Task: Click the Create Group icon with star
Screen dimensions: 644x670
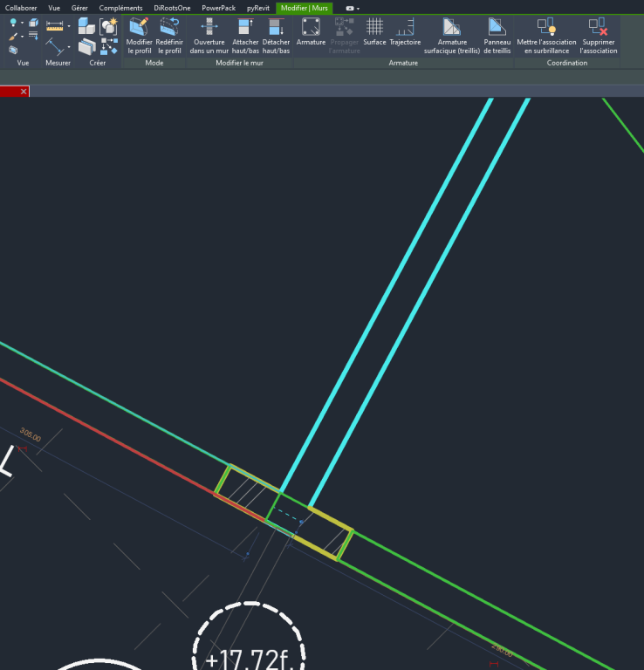Action: tap(108, 26)
